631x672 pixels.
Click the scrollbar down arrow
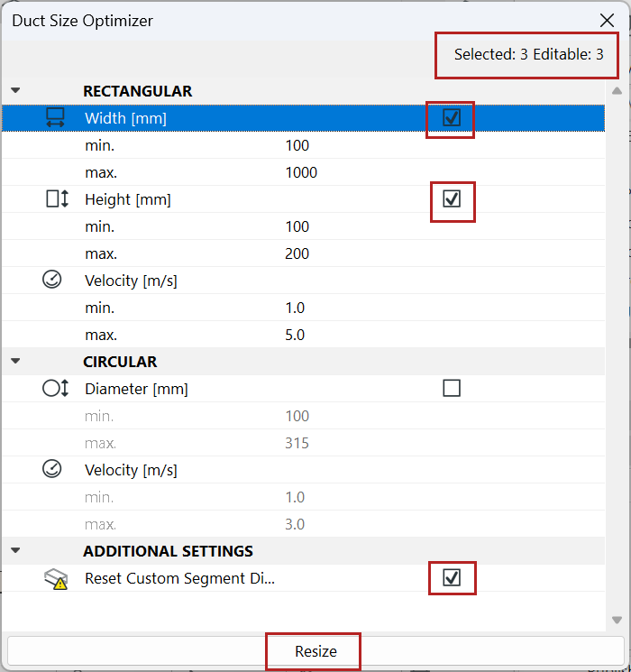617,620
